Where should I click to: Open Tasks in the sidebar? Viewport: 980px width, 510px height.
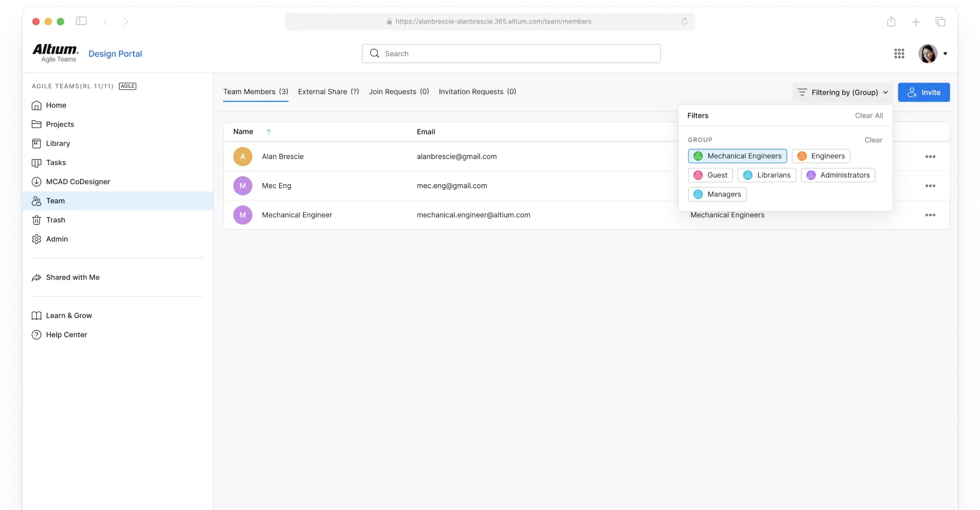click(117, 163)
